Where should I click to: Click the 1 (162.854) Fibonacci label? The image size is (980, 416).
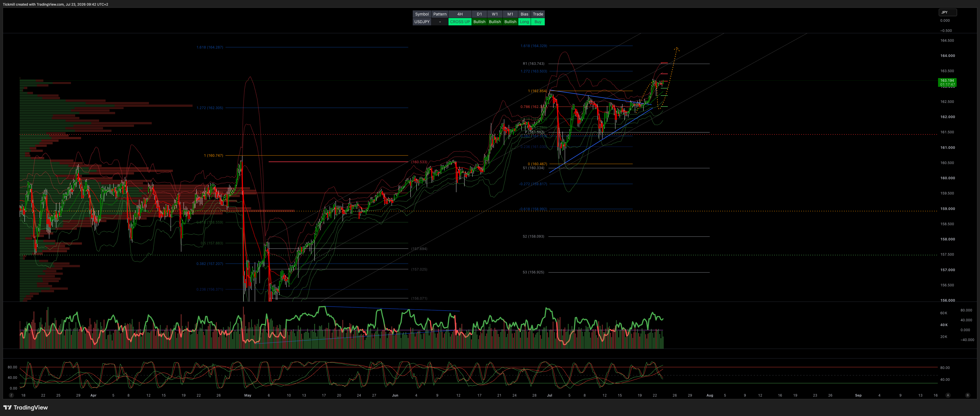pyautogui.click(x=537, y=91)
